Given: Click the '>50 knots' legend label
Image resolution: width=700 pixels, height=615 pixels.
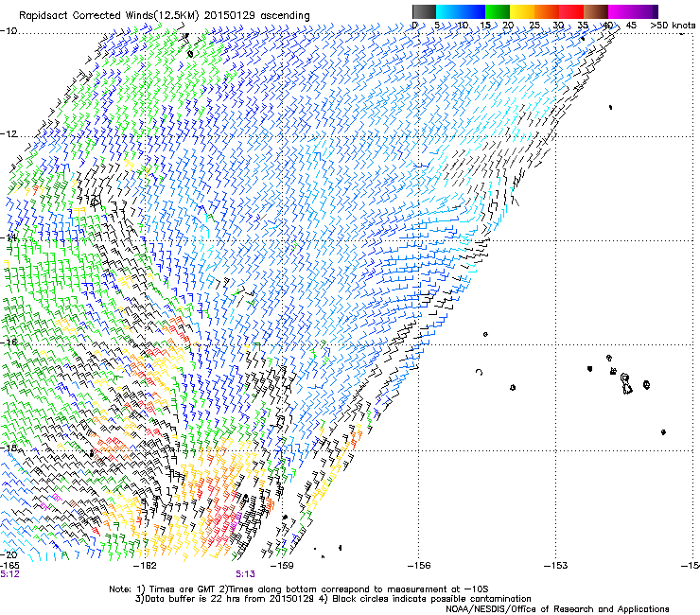Looking at the screenshot, I should (x=673, y=26).
